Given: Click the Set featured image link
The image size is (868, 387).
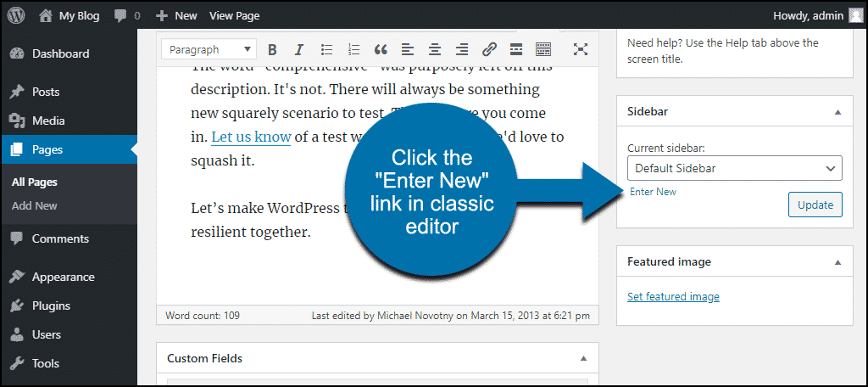Looking at the screenshot, I should pyautogui.click(x=673, y=297).
